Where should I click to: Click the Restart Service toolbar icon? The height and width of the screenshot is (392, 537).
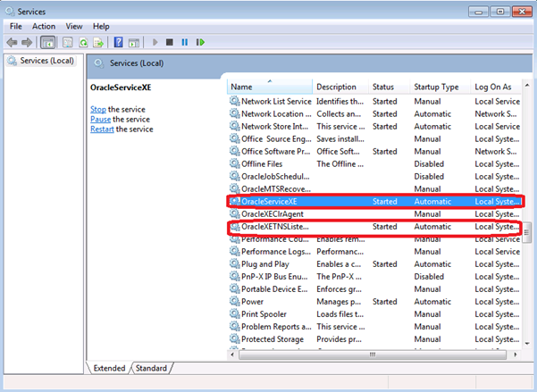point(201,42)
